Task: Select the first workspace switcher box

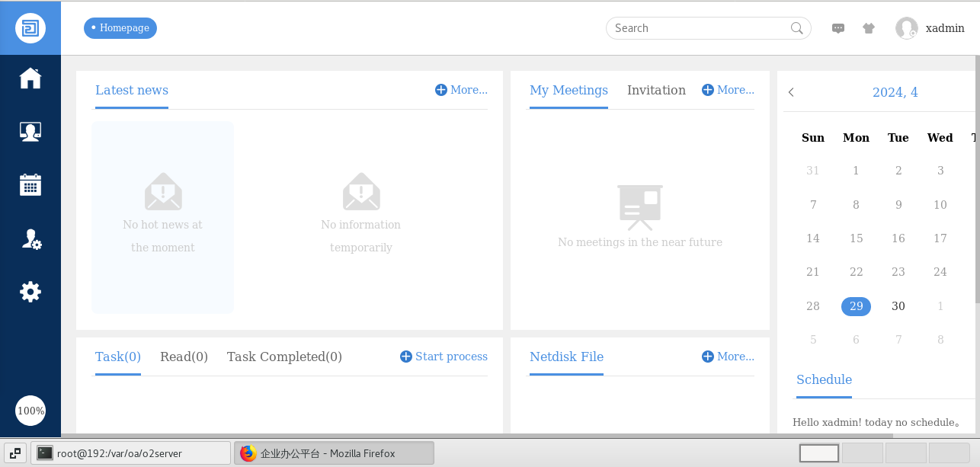Action: click(819, 453)
